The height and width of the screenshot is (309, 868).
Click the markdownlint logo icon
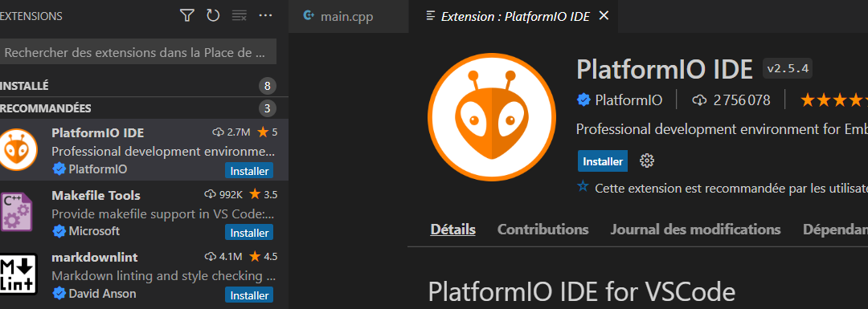click(18, 274)
